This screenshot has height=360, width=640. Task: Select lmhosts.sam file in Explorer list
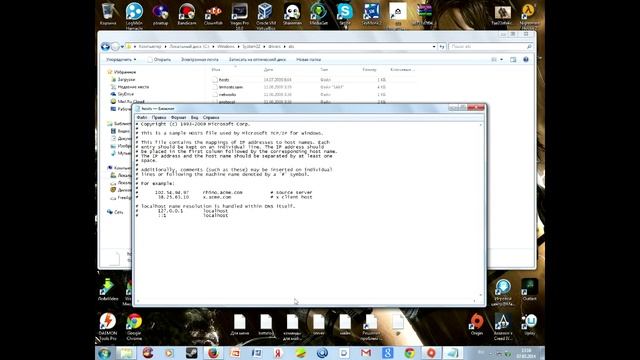click(x=231, y=87)
